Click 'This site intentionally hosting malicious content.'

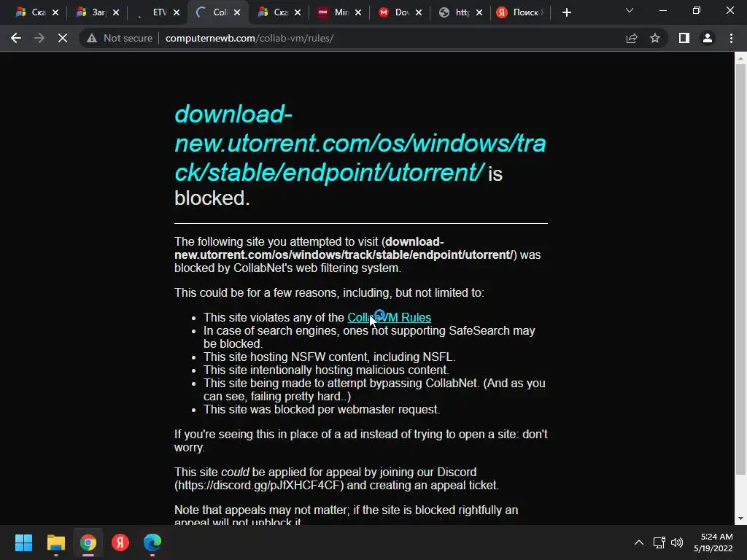[326, 370]
